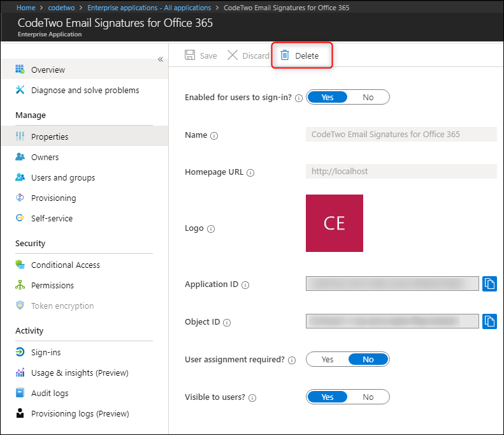Viewport: 504px width, 435px height.
Task: Set Enabled for users to sign-in to No
Action: [368, 97]
